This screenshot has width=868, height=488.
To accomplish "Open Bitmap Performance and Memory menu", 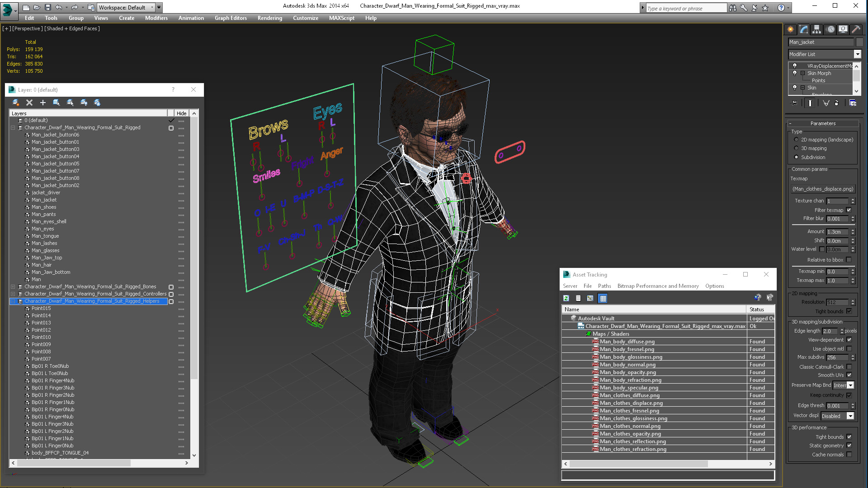I will (658, 286).
